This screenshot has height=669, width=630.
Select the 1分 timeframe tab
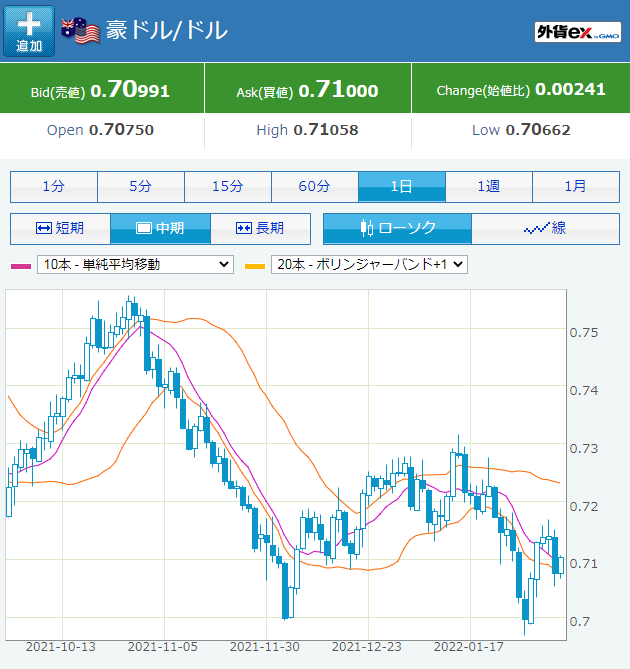(x=54, y=186)
